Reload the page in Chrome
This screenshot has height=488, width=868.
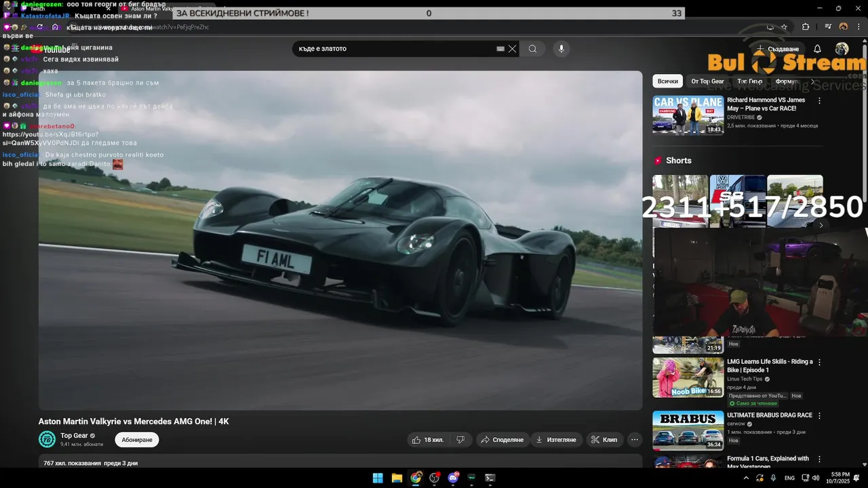(x=39, y=27)
